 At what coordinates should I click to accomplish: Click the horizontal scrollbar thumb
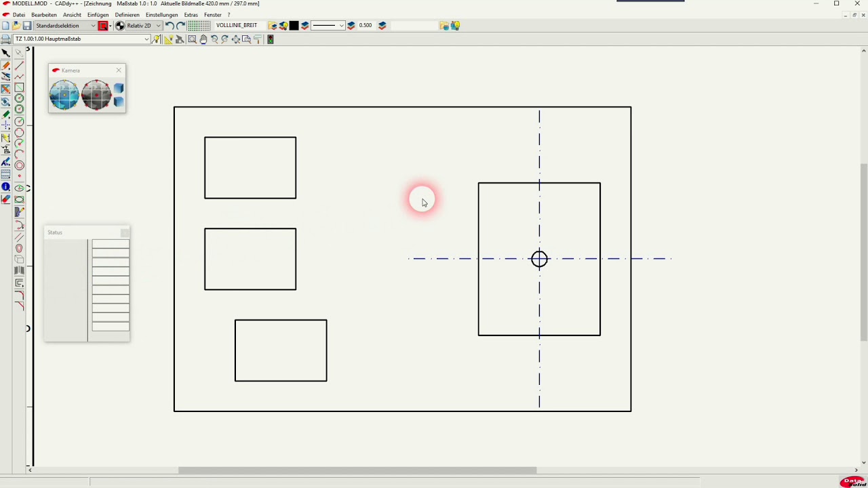tap(357, 470)
